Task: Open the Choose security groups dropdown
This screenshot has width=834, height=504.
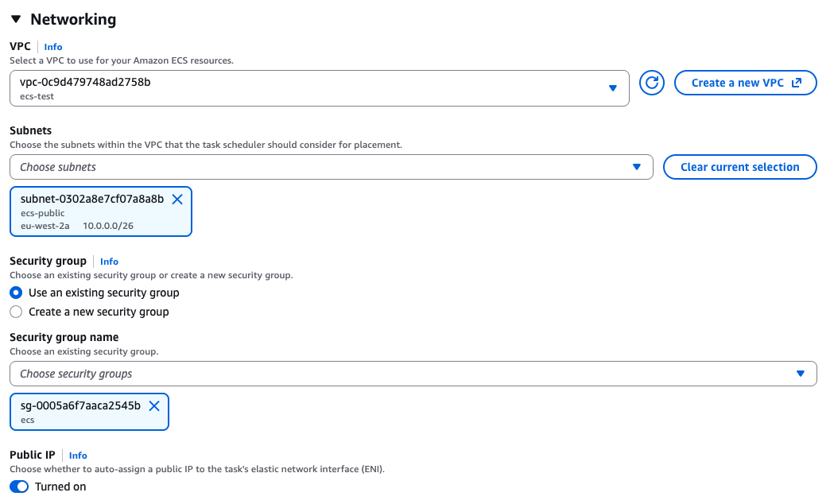Action: [801, 373]
